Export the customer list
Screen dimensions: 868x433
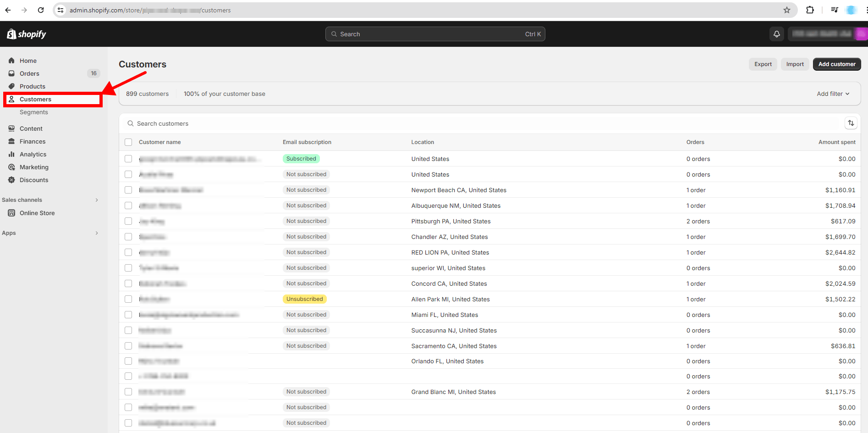click(762, 64)
